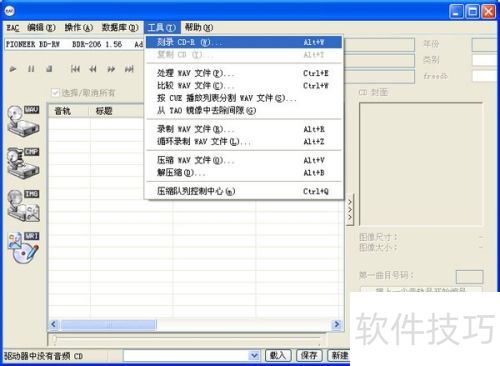Toggle 选择/取消所有 checkbox
500x366 pixels.
55,92
